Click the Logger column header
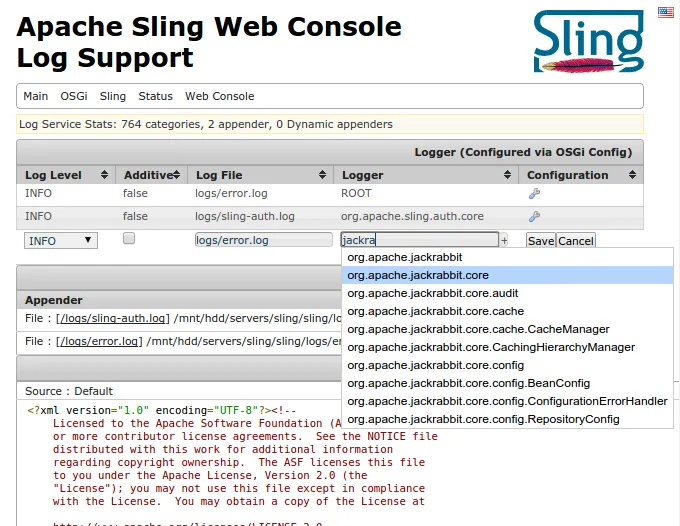The width and height of the screenshot is (680, 526). point(426,175)
